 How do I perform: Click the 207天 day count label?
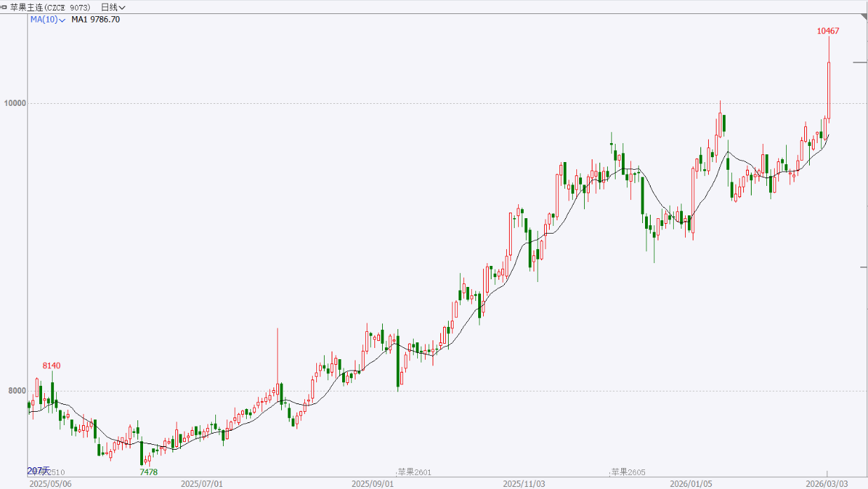38,470
